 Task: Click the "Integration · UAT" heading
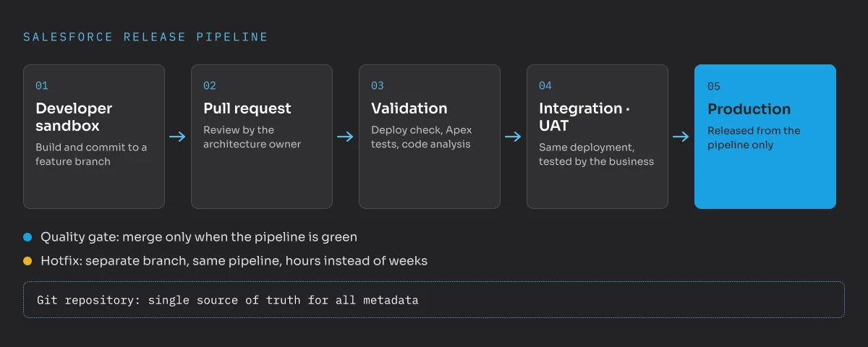584,117
